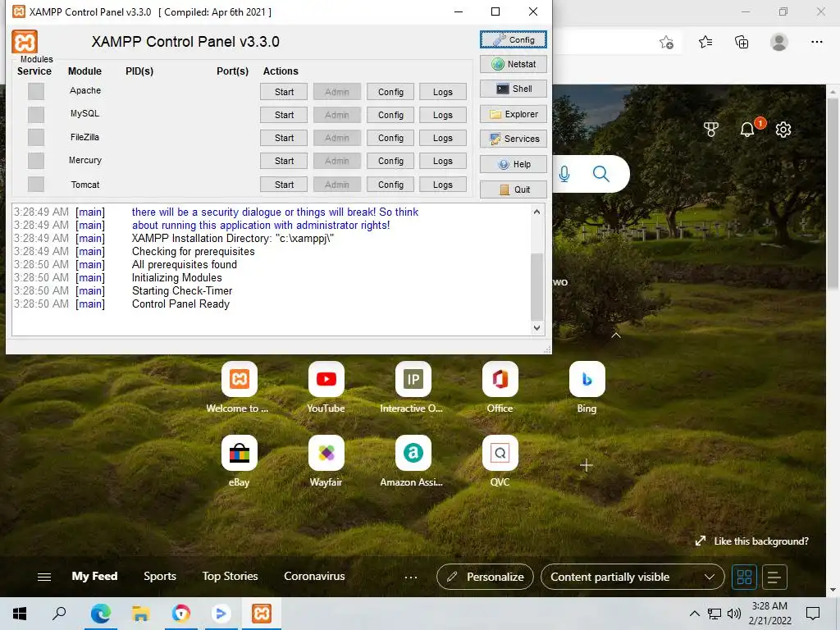Open XAMPP global Config button
The width and height of the screenshot is (840, 630).
(x=514, y=39)
